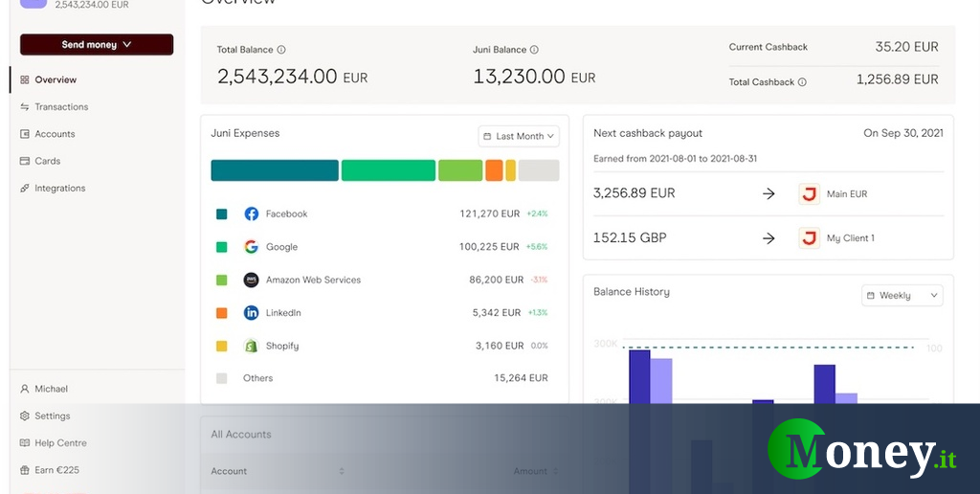Click the calendar icon in Weekly selector
This screenshot has width=980, height=494.
871,295
